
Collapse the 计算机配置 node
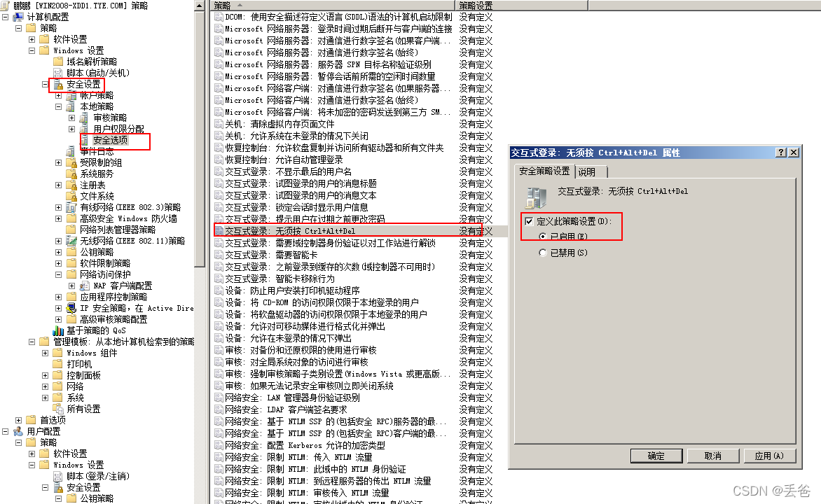point(5,17)
